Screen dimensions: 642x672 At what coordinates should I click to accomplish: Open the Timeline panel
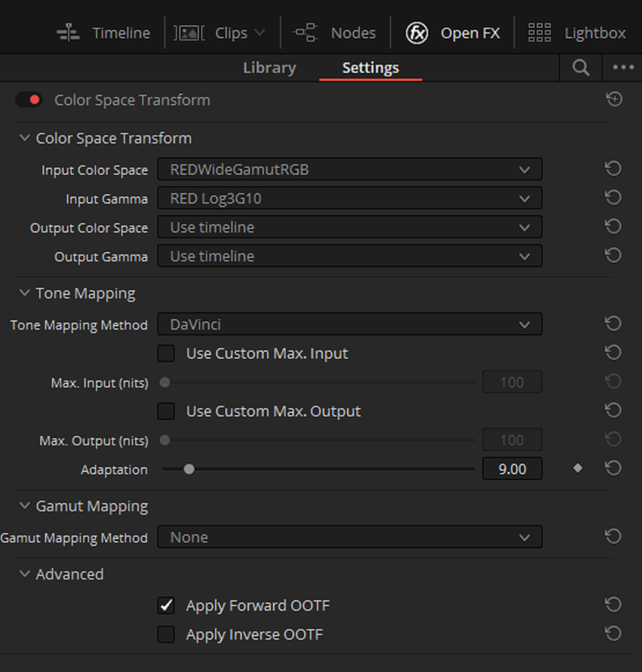(103, 33)
